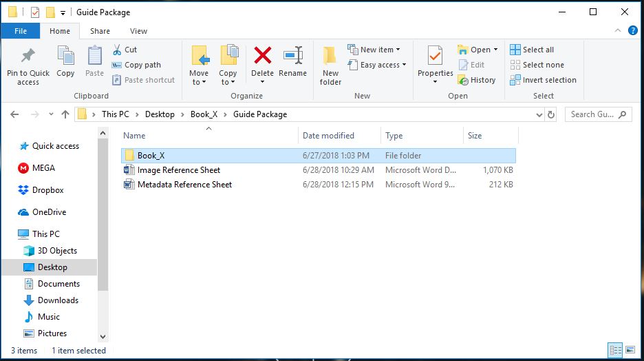Open the Delete dropdown arrow
Viewport: 644px width, 361px height.
point(262,82)
